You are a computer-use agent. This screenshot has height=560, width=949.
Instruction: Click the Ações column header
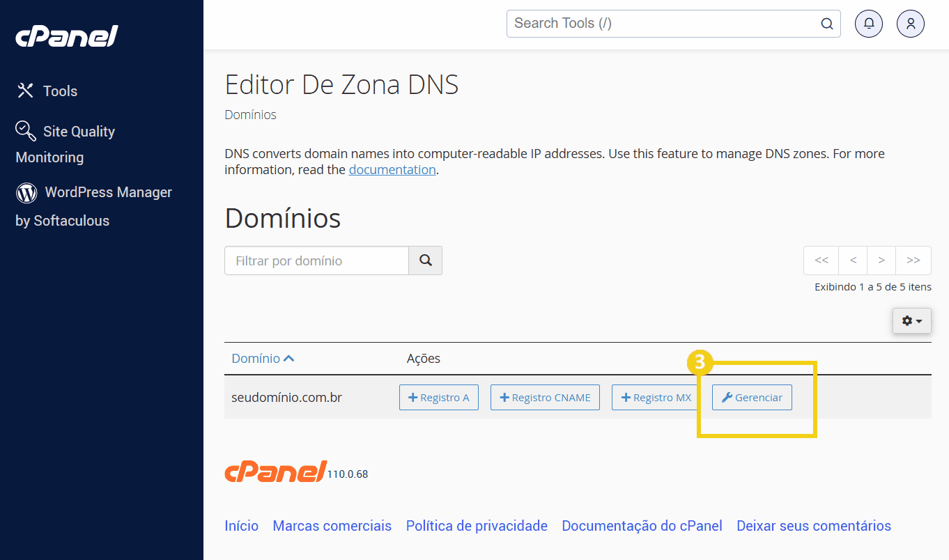pos(424,359)
